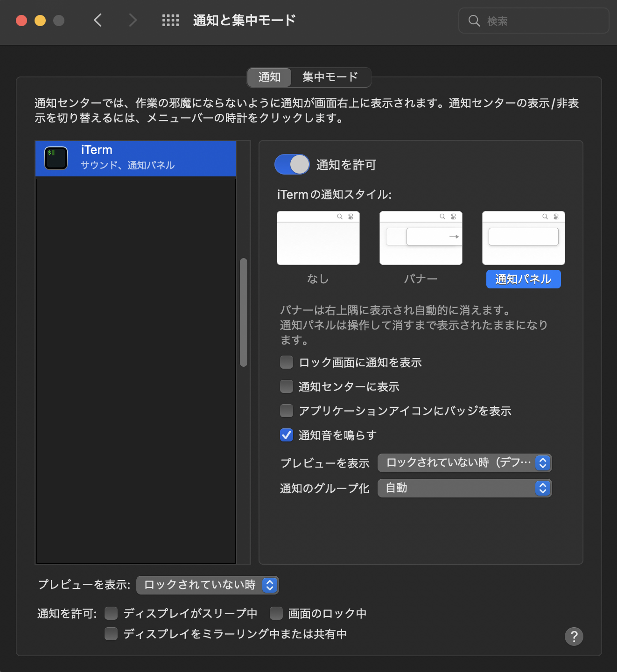617x672 pixels.
Task: Click the magnifier icon in the search field
Action: (x=474, y=21)
